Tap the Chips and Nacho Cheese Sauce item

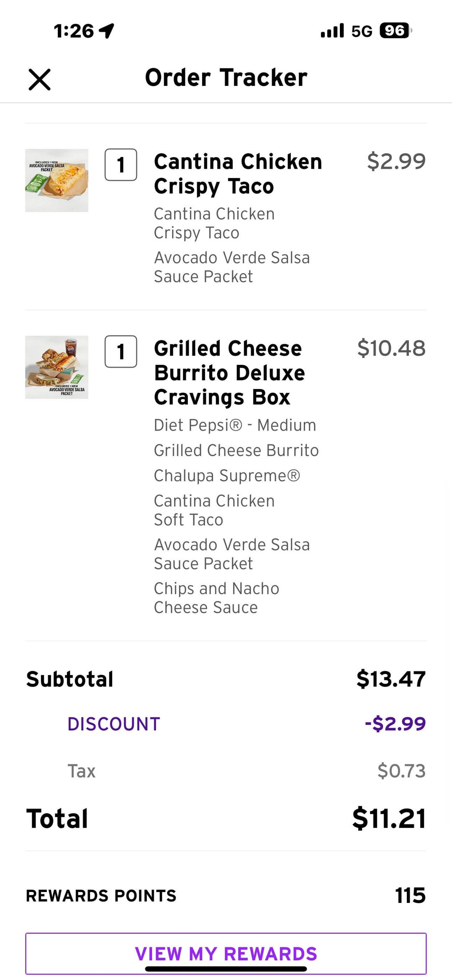pos(216,598)
